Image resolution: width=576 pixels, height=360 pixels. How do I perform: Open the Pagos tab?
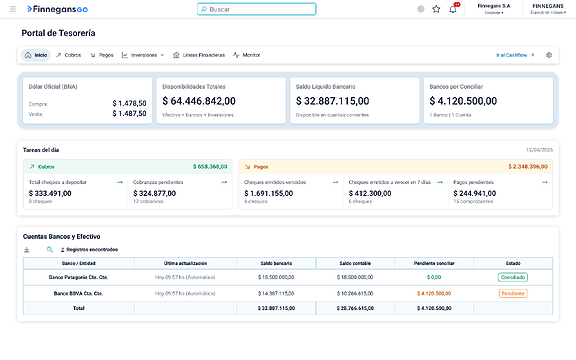click(102, 55)
